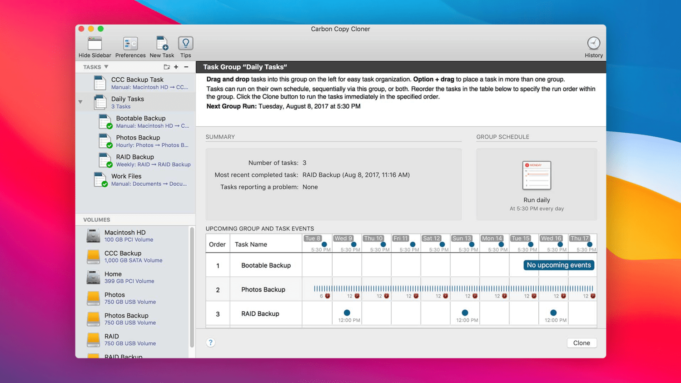
Task: Click the Daily Tasks group stack icon
Action: [x=100, y=102]
